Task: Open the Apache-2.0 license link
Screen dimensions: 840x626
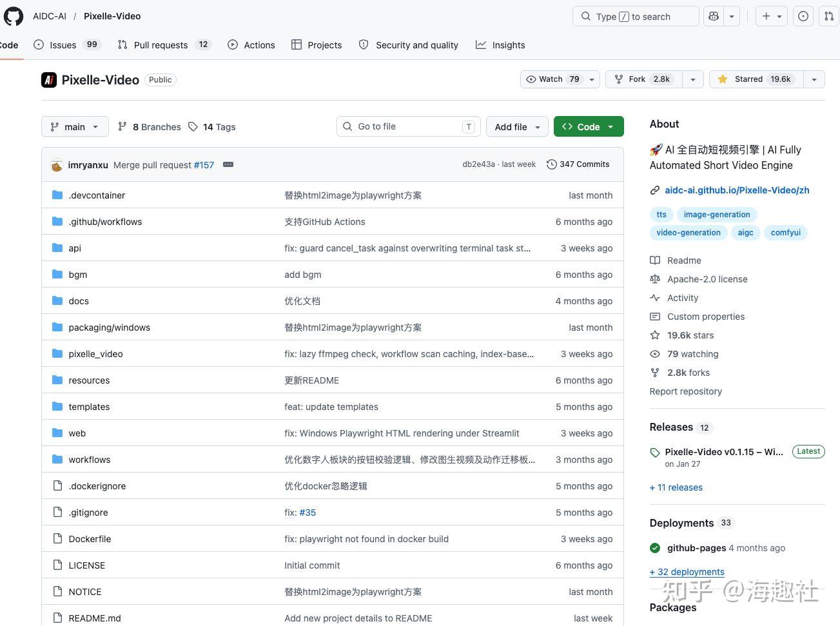Action: 707,279
